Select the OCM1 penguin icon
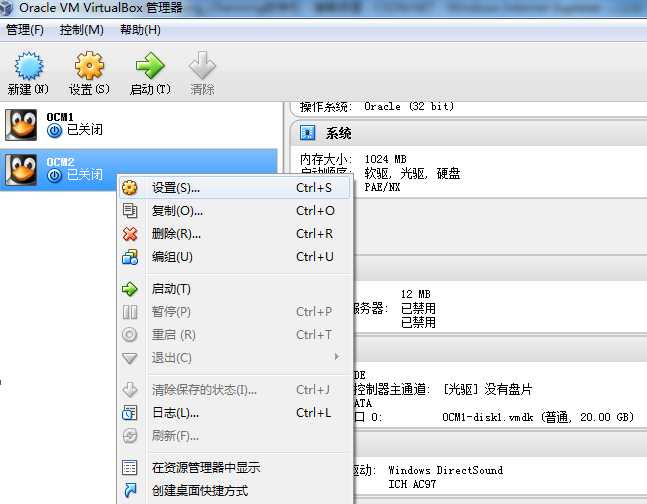 coord(21,125)
